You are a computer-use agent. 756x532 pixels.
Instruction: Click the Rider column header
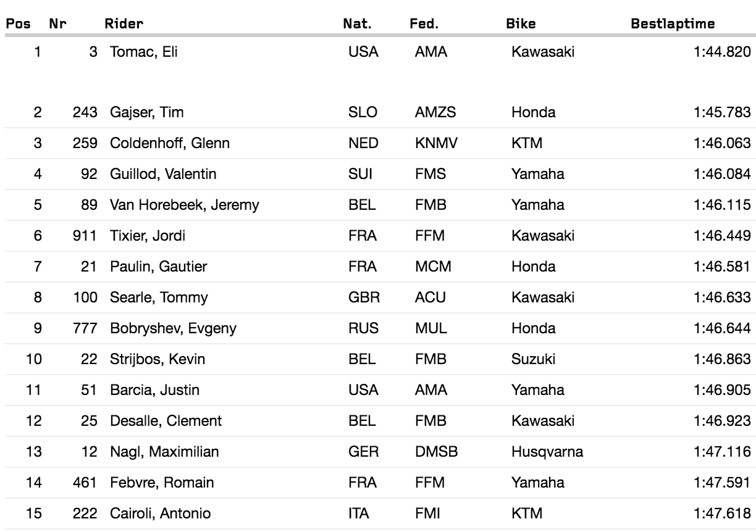[124, 24]
